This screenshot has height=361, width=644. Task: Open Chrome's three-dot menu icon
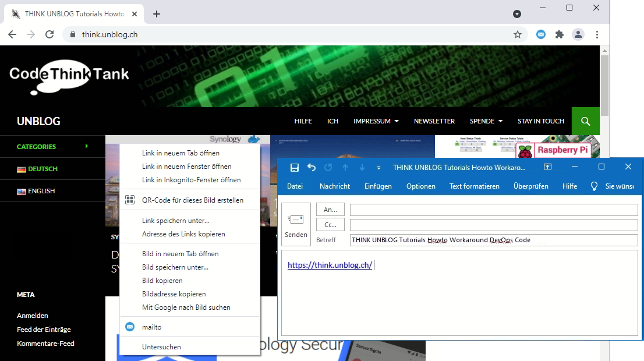pyautogui.click(x=597, y=34)
